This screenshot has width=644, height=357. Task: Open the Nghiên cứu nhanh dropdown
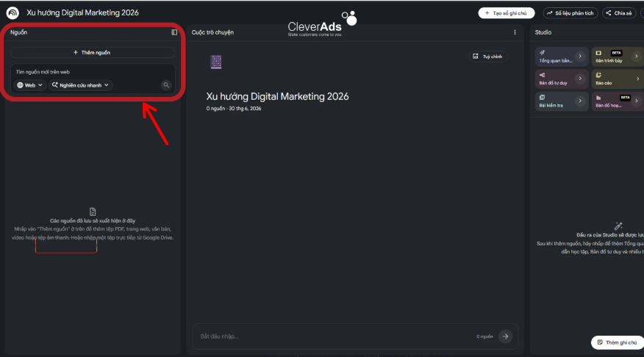[x=81, y=85]
